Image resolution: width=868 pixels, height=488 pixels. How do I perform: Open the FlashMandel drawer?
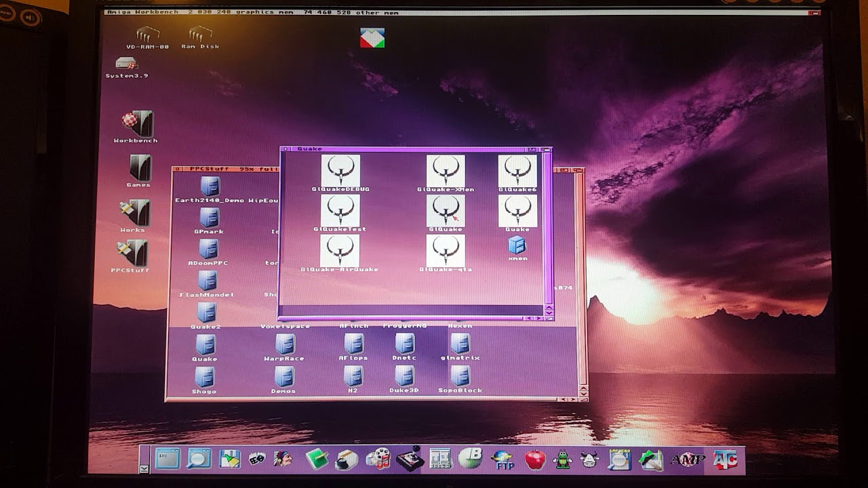(x=208, y=281)
